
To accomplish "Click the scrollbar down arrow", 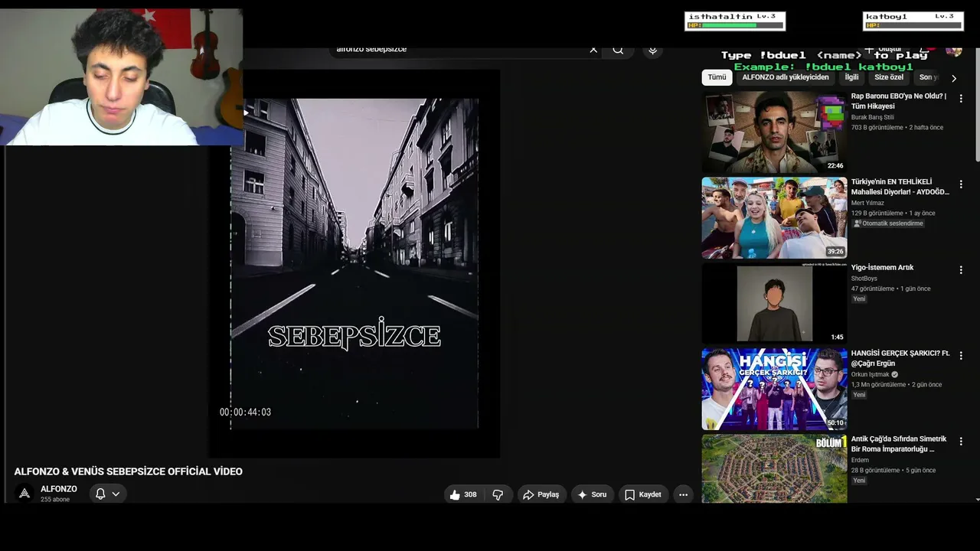I will (x=977, y=499).
